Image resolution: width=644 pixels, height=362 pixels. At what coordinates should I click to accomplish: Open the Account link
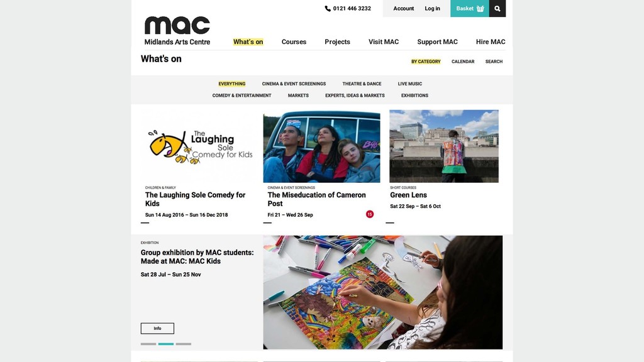pos(404,9)
